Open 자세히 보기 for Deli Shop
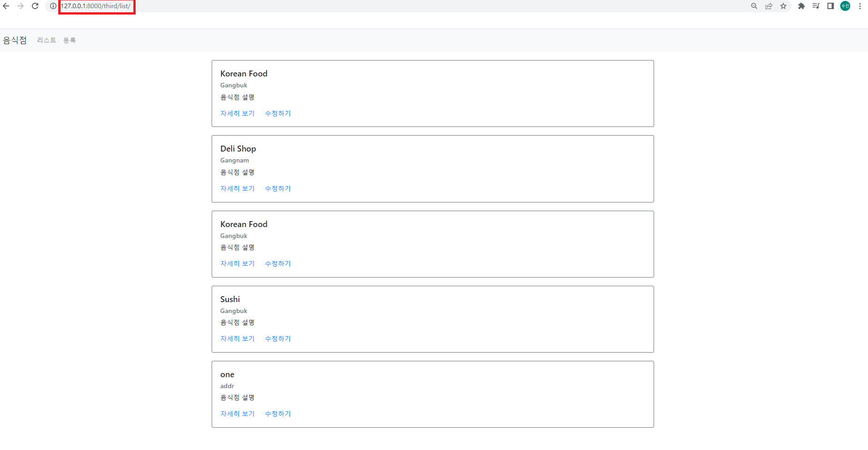The height and width of the screenshot is (450, 868). click(x=238, y=188)
